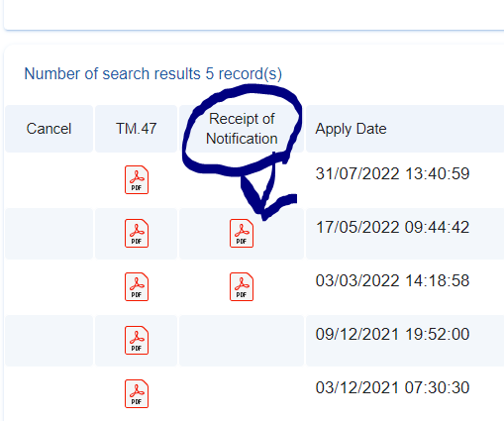Open TM.47 PDF for 03/03/2022 record
This screenshot has width=504, height=421.
tap(137, 286)
